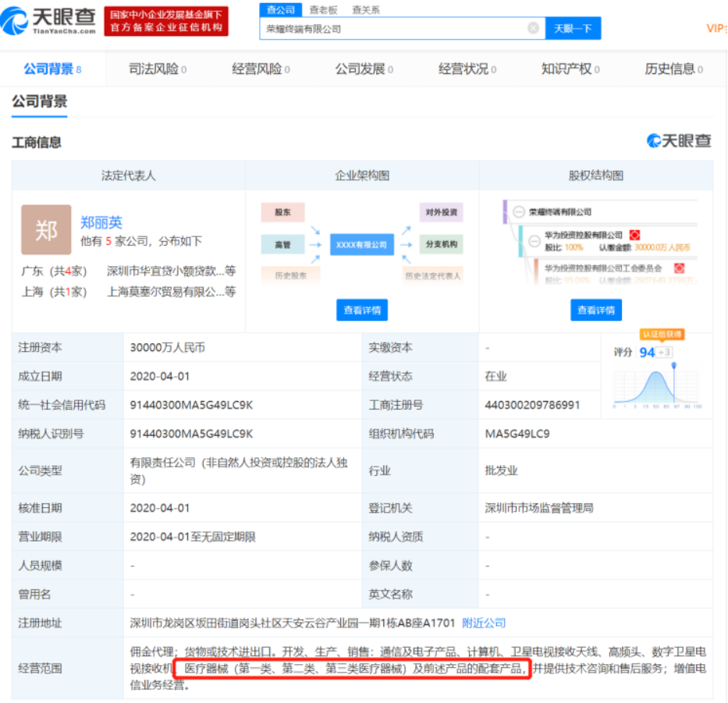Switch to the 查关系 search tab
The height and width of the screenshot is (703, 728).
click(x=366, y=9)
